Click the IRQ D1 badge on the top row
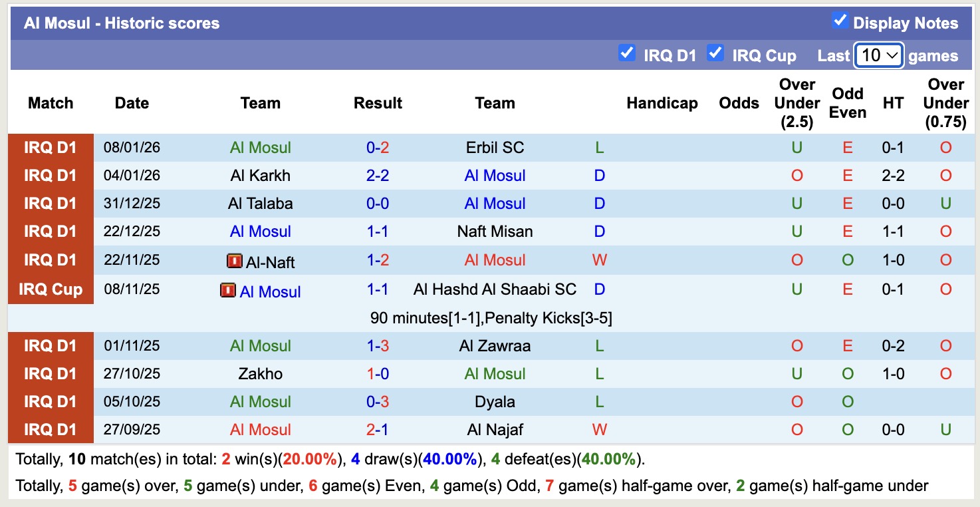 click(x=51, y=147)
